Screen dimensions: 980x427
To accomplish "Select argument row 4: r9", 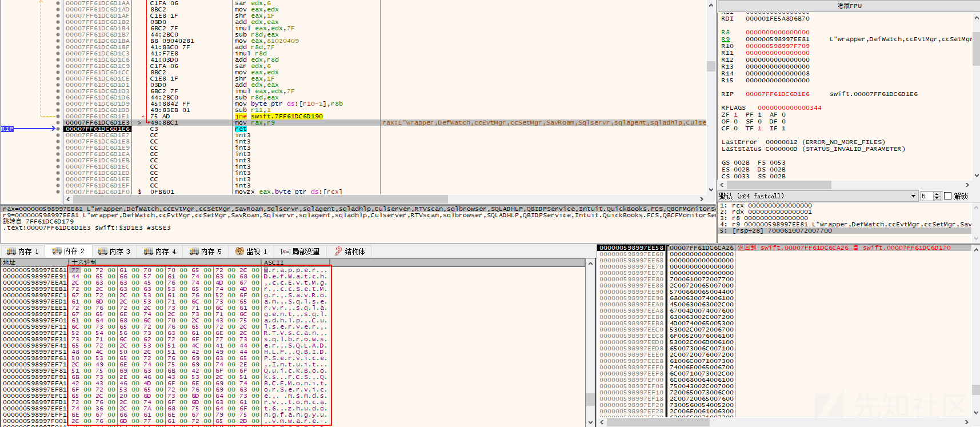I will pyautogui.click(x=845, y=224).
